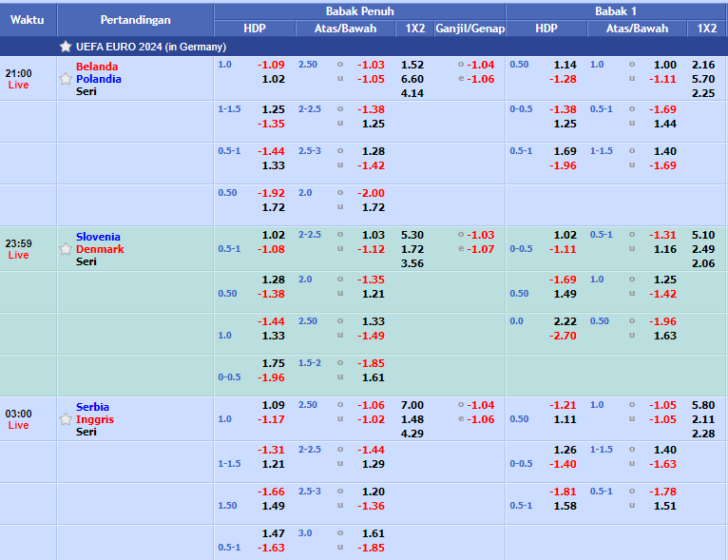Choose under 2-2.5 odds 1.29

point(374,464)
